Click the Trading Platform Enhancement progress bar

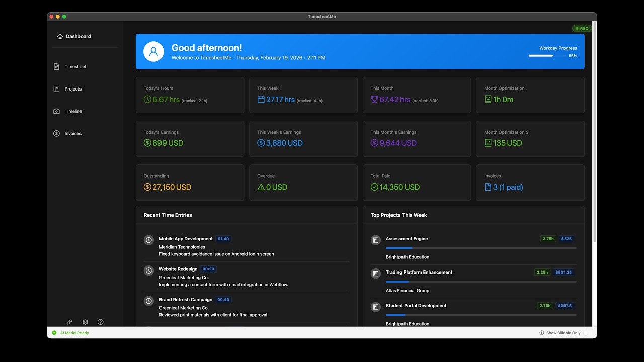481,282
